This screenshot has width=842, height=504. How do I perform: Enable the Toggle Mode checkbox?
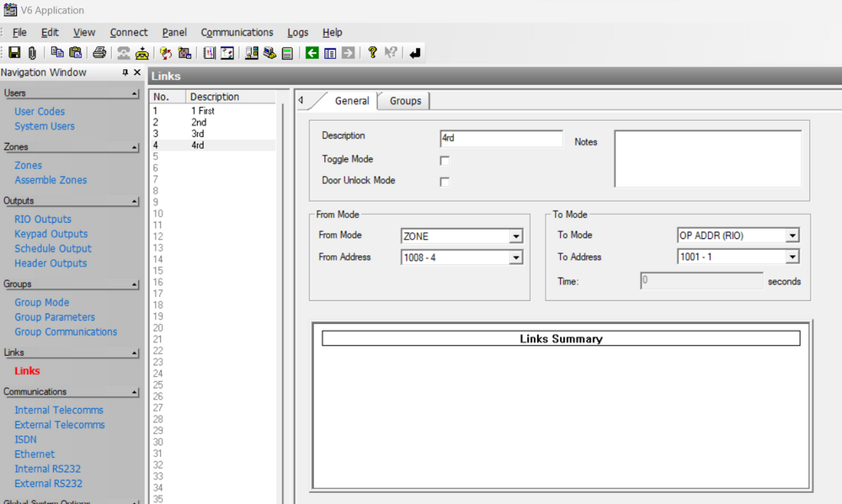click(x=445, y=161)
